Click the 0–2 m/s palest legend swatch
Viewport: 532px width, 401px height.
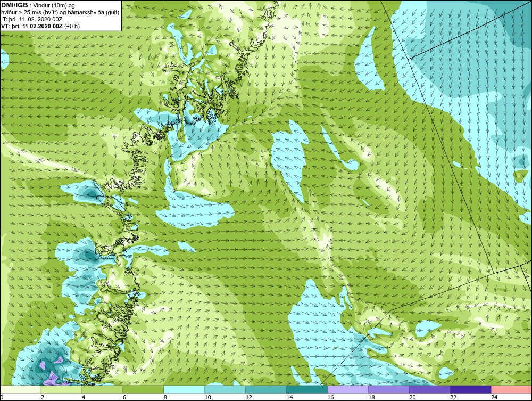(x=21, y=389)
